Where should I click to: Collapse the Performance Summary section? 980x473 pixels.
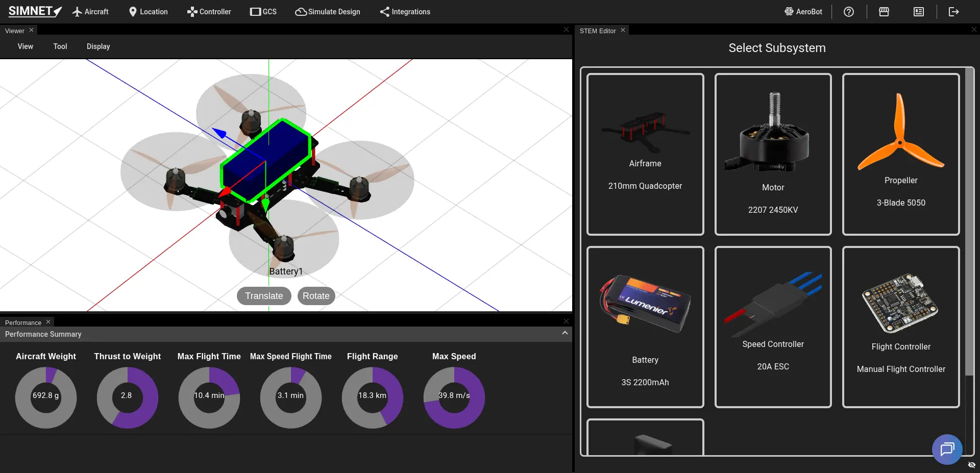pos(565,333)
